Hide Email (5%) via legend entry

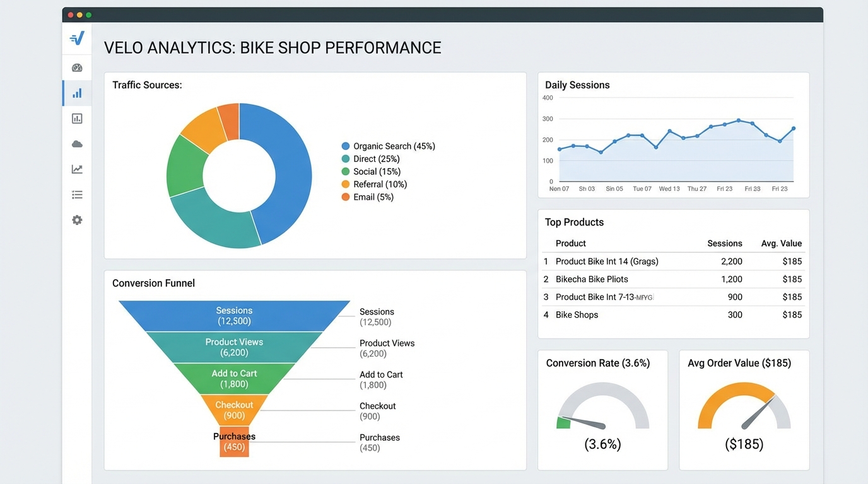coord(372,197)
